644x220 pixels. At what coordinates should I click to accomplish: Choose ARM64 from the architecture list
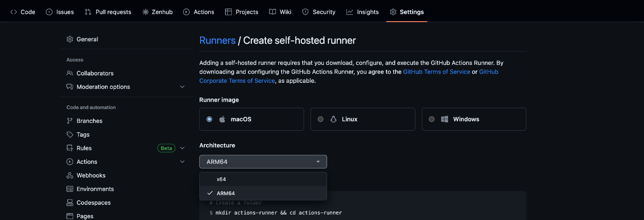(263, 193)
